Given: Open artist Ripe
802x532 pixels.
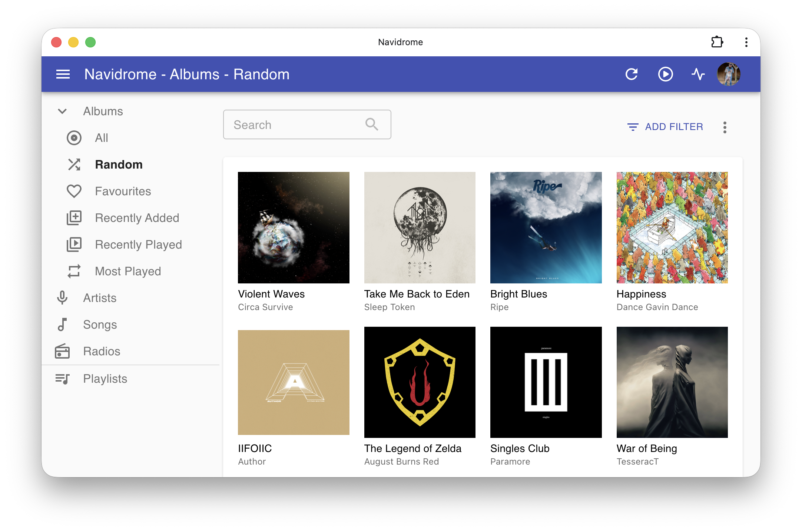Looking at the screenshot, I should (500, 307).
